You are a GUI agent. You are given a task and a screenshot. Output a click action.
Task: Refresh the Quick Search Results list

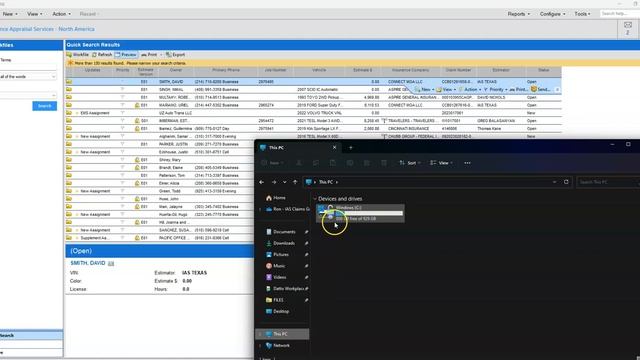tap(102, 54)
